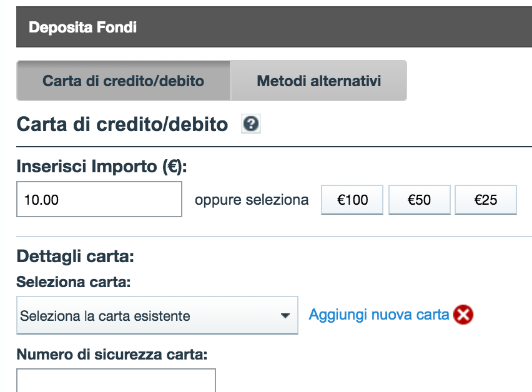Screen dimensions: 532x392
Task: Focus the amount field showing 10.00
Action: click(99, 199)
